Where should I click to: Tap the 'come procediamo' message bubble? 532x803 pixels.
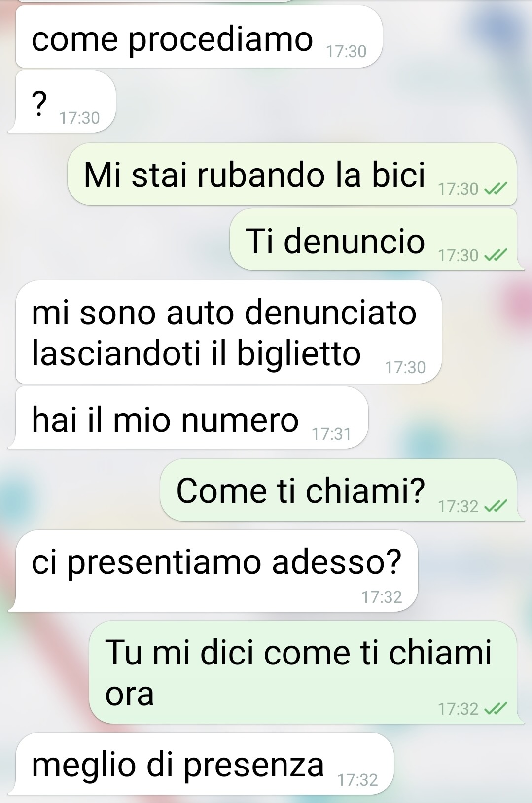[199, 37]
